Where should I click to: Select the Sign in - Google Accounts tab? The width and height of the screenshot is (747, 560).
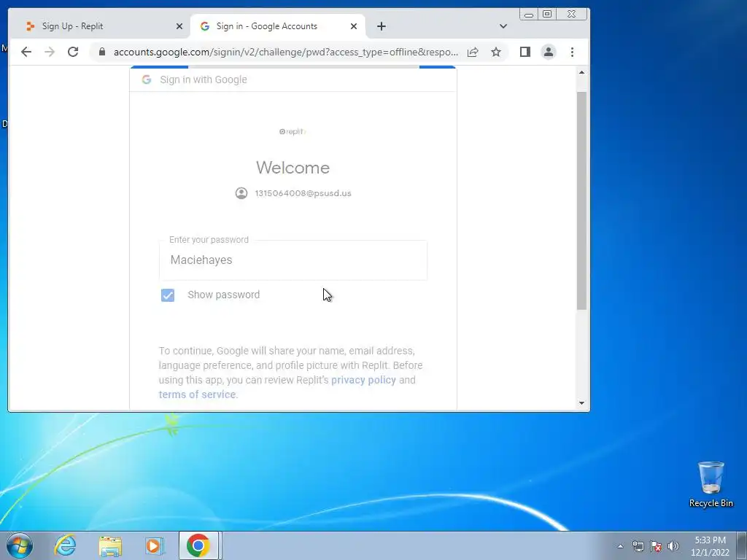(x=278, y=26)
